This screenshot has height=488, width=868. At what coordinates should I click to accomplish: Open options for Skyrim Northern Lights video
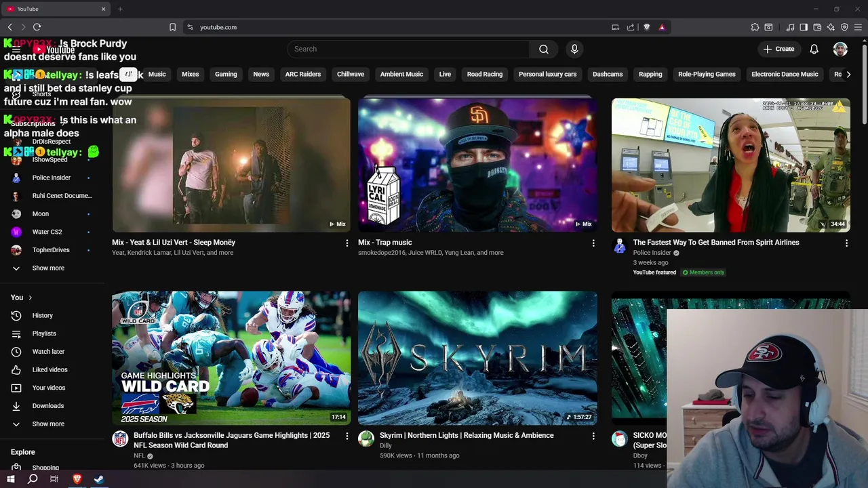tap(593, 436)
